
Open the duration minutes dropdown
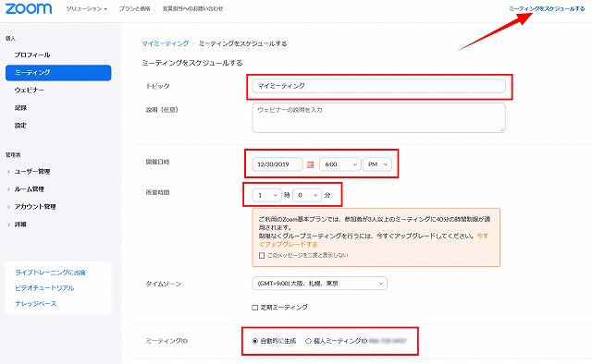(x=307, y=195)
